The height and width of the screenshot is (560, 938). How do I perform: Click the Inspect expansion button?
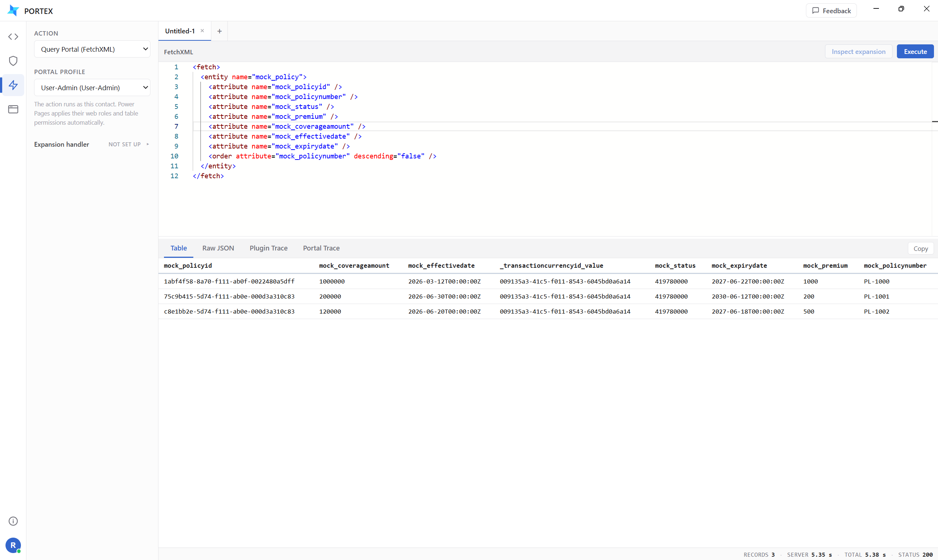pos(858,51)
